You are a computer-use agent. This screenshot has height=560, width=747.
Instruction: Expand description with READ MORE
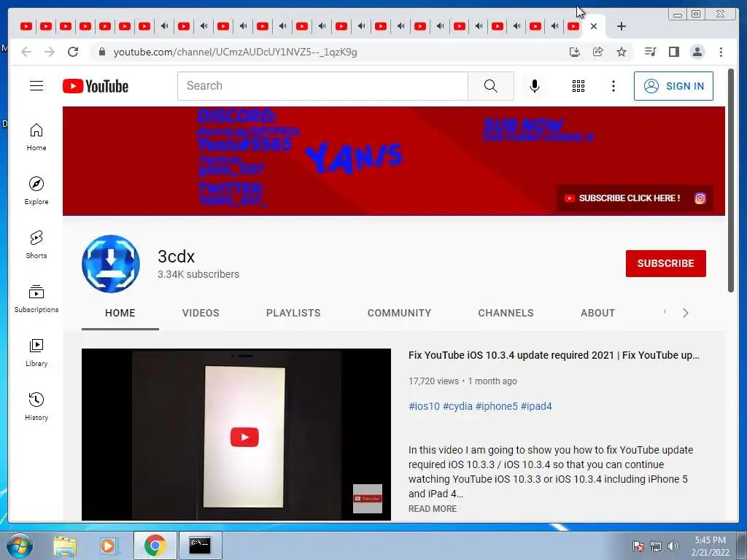(x=433, y=508)
